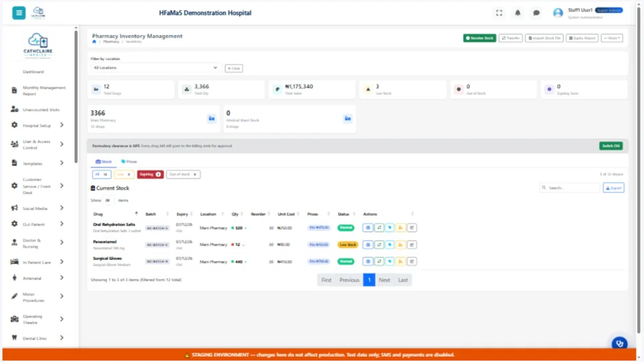
Task: Open the More dropdown button
Action: point(612,38)
